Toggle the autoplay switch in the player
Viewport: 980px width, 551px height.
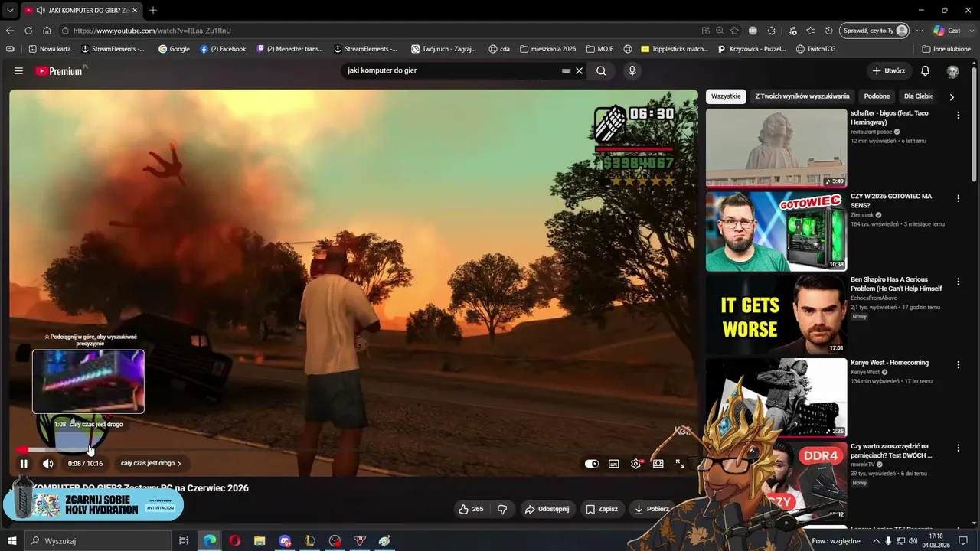point(592,464)
